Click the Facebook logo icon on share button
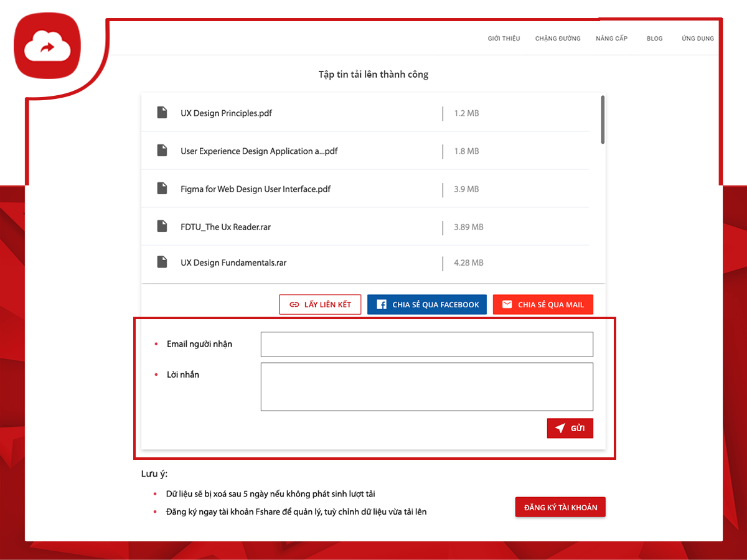 [381, 304]
